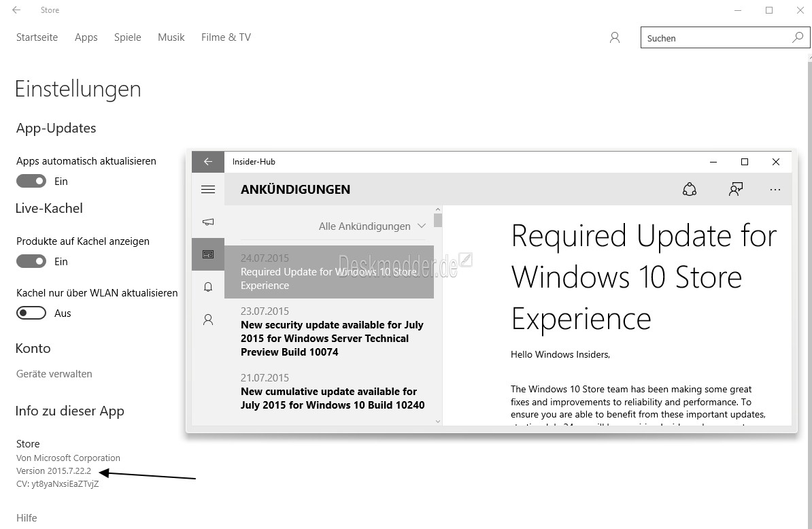
Task: Switch to the Spiele tab
Action: [127, 37]
